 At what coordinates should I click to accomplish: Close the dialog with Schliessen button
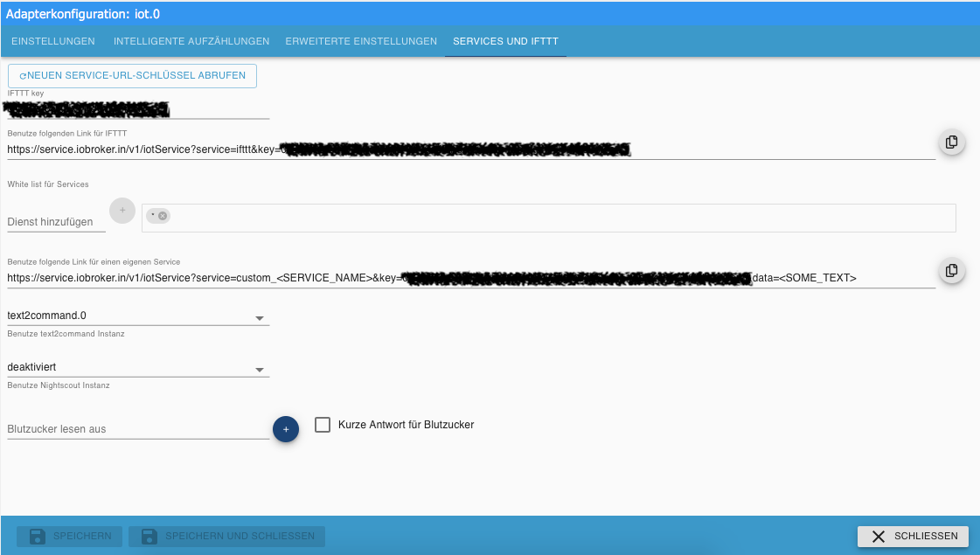[x=914, y=536]
